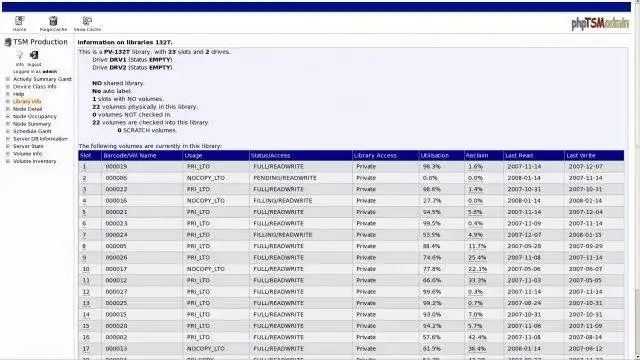This screenshot has height=360, width=640.
Task: Click barcode 000017 in slot 10
Action: point(116,269)
